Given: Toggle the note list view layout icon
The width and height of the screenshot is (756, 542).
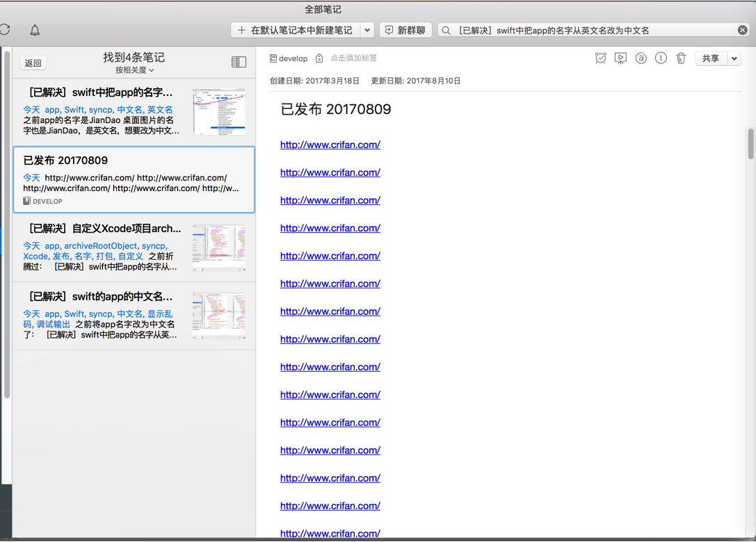Looking at the screenshot, I should click(x=239, y=62).
